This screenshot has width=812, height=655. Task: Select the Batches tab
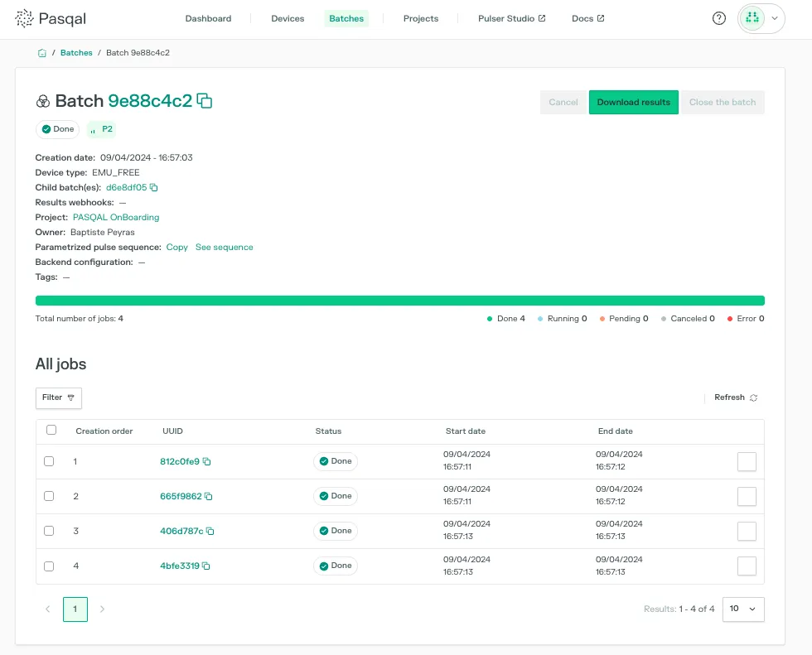coord(346,18)
